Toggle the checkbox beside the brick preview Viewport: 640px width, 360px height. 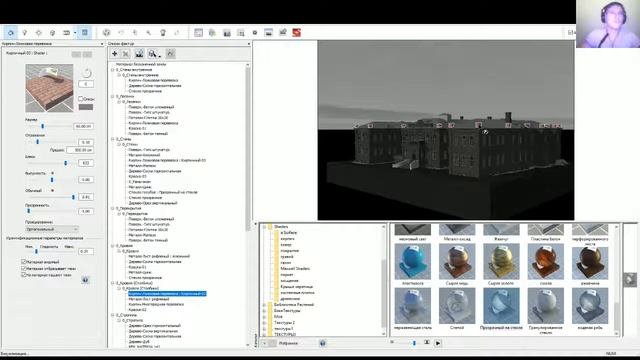[80, 98]
